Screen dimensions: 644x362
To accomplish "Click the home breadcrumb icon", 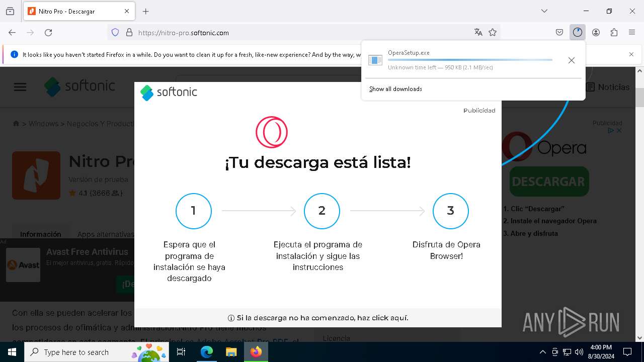I will point(16,124).
